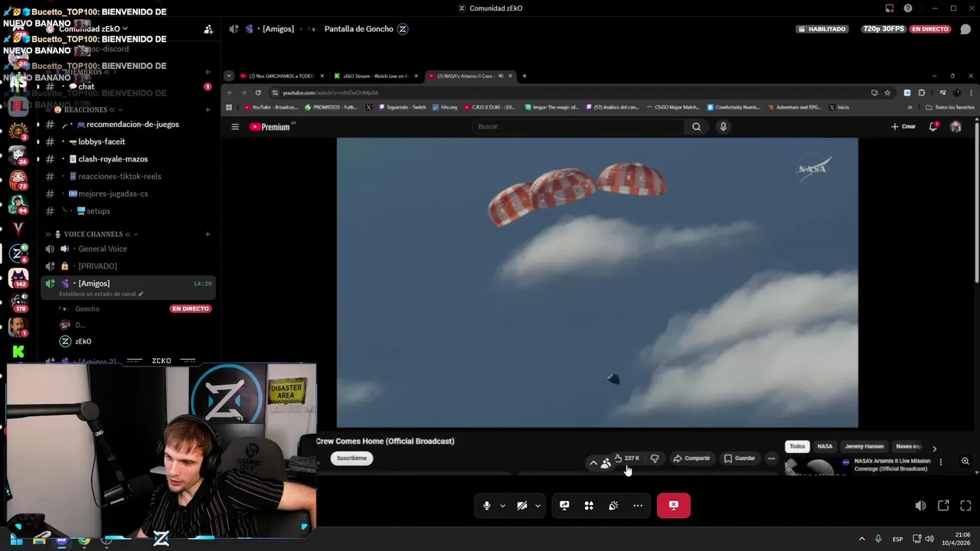This screenshot has width=980, height=551.
Task: Open microphone device options arrow
Action: click(502, 506)
